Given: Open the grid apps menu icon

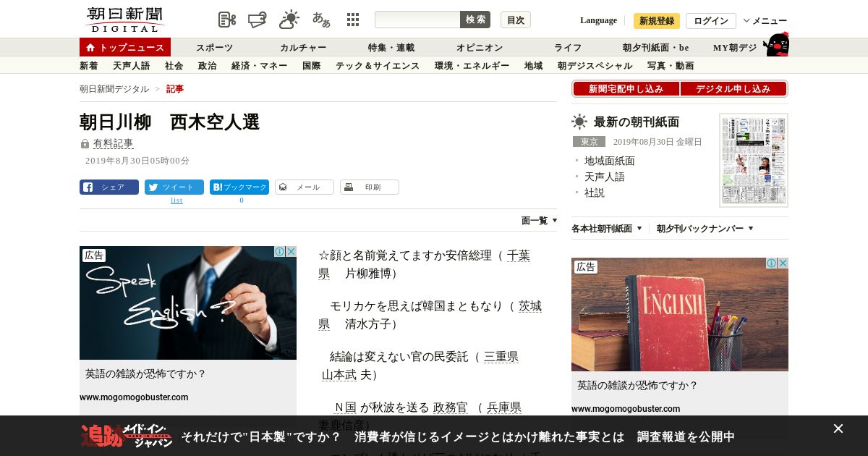Looking at the screenshot, I should (x=353, y=20).
